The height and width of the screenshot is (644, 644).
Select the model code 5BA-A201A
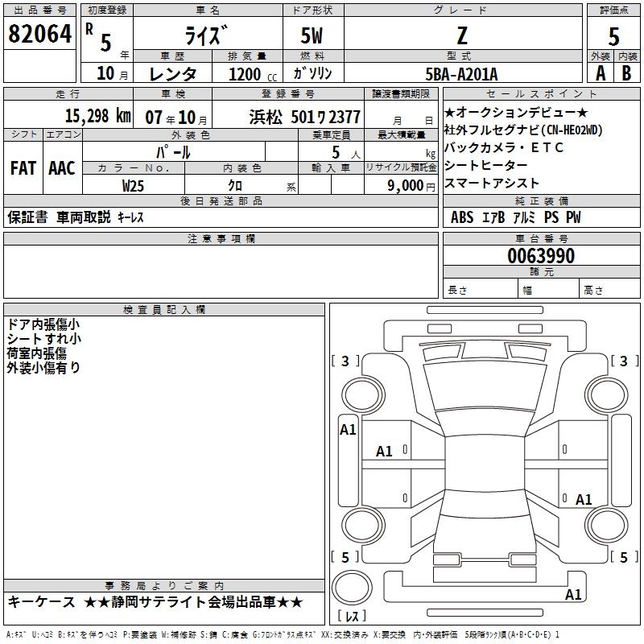[x=461, y=74]
